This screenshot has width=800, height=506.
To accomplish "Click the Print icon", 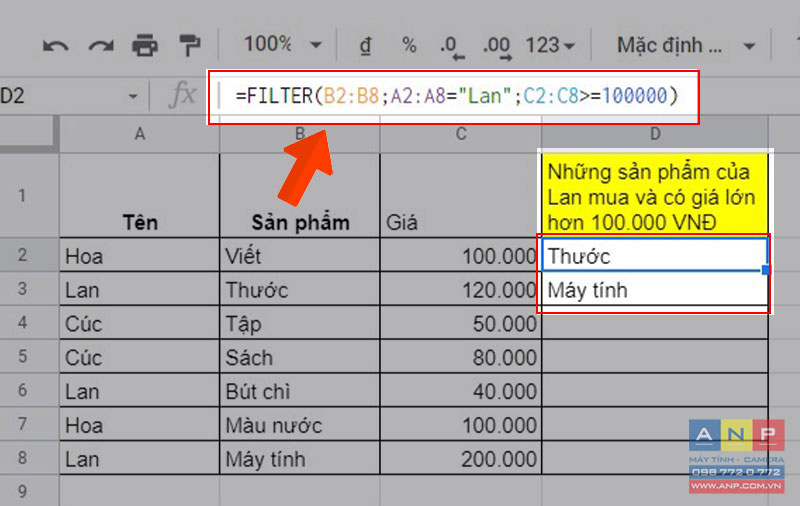I will point(145,45).
